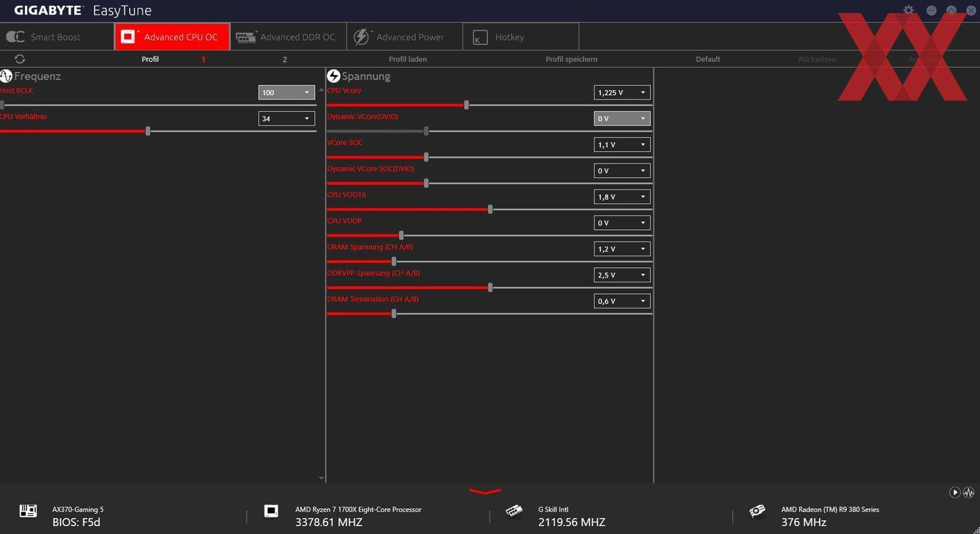Click the Host BCLK label
Viewport: 980px width, 534px height.
pyautogui.click(x=17, y=90)
